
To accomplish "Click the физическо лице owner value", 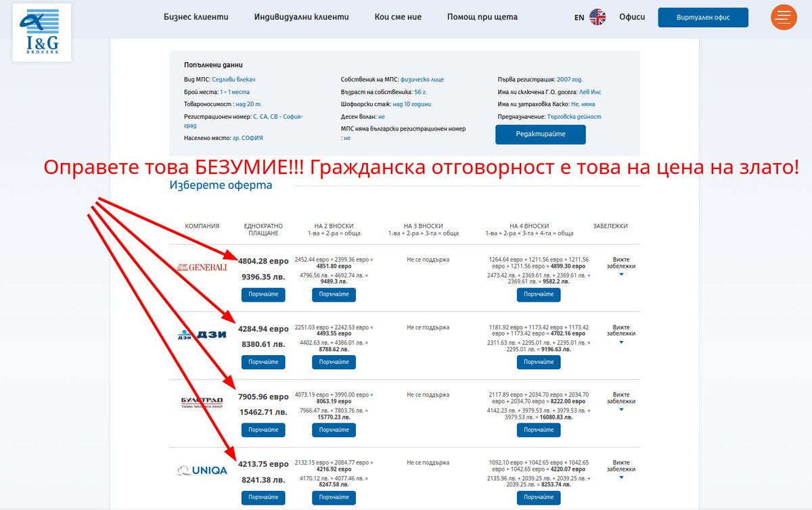I will [x=422, y=80].
